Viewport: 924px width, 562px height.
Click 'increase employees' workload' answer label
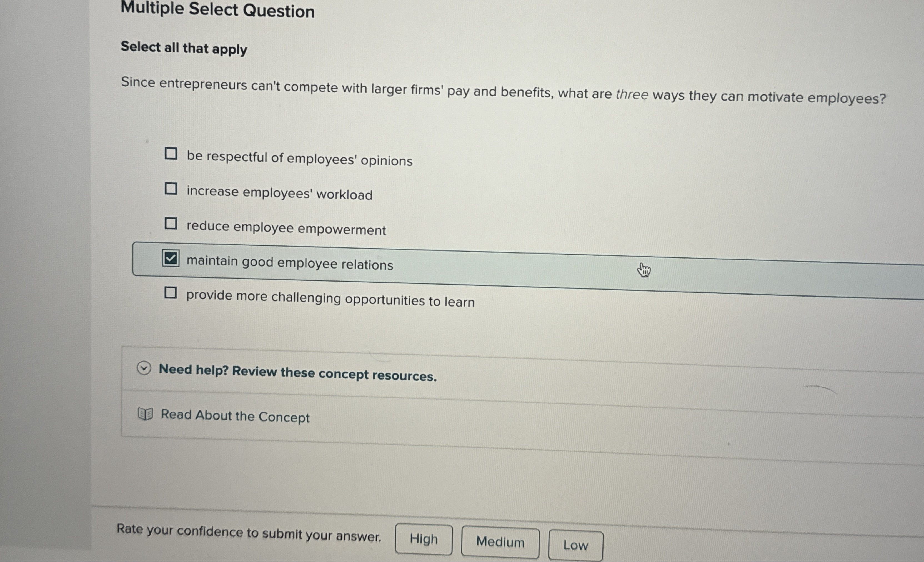(x=279, y=193)
